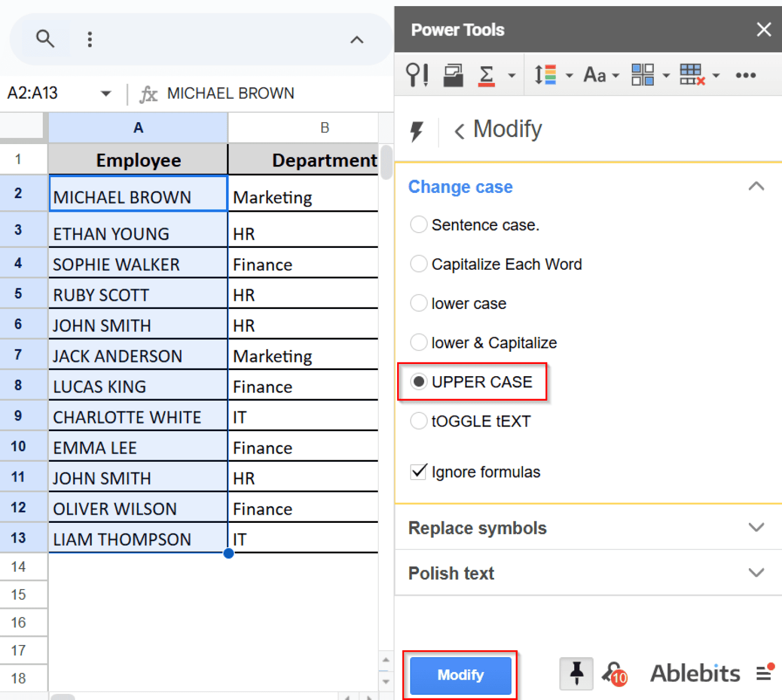Click the blue Modify button

[460, 675]
